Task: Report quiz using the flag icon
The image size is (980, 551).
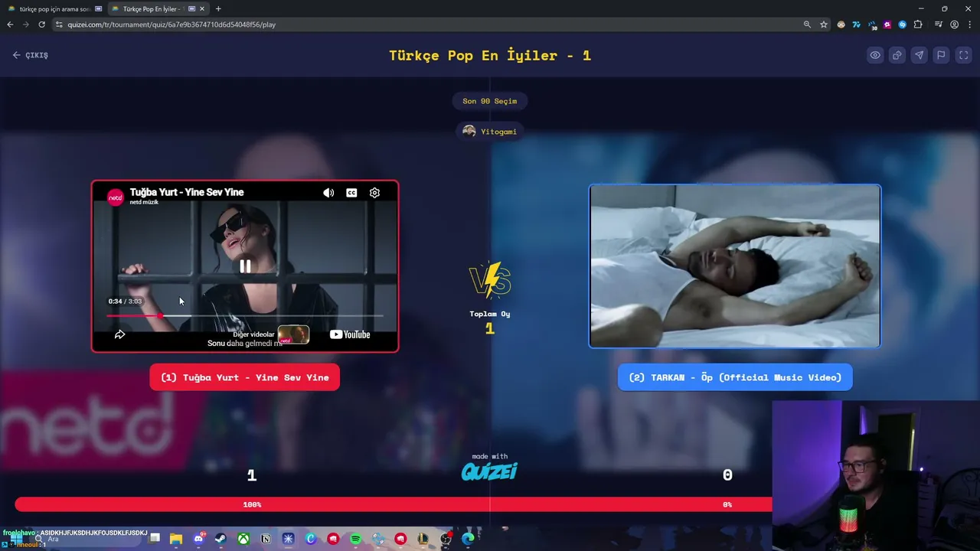Action: click(942, 55)
